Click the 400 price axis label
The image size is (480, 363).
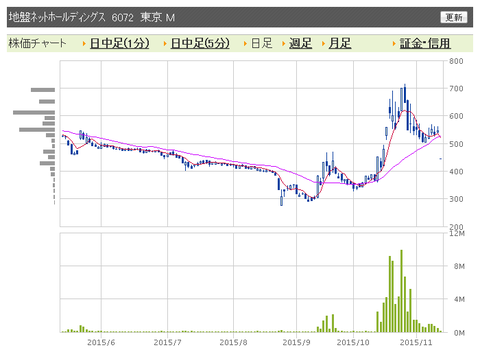pyautogui.click(x=456, y=172)
